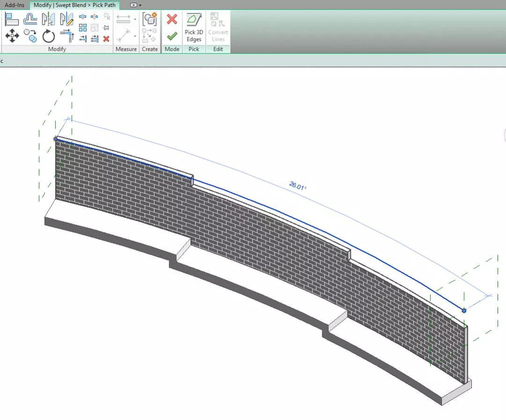The height and width of the screenshot is (420, 506).
Task: Select the Rotate tool icon
Action: pyautogui.click(x=48, y=36)
